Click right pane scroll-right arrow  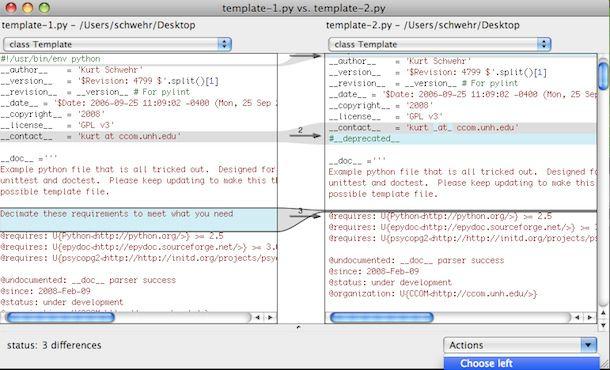coord(590,317)
